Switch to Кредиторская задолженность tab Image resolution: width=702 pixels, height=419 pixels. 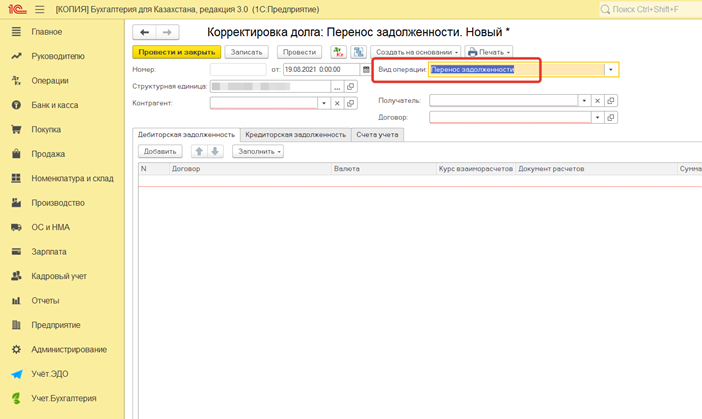click(x=295, y=134)
